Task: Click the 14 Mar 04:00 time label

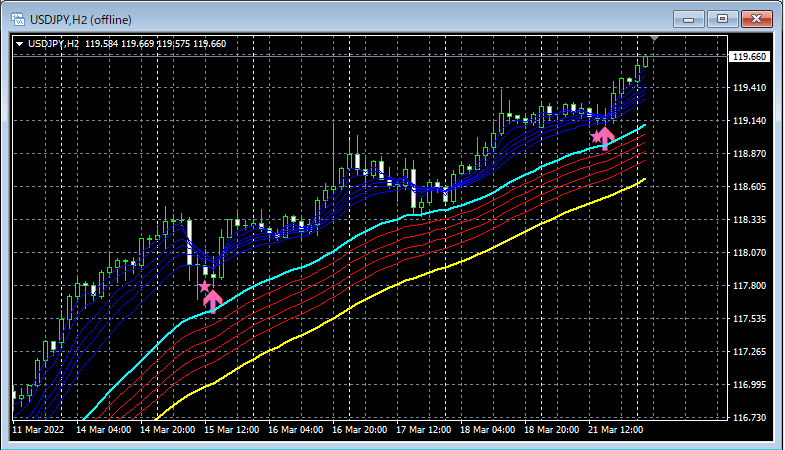Action: coord(104,430)
